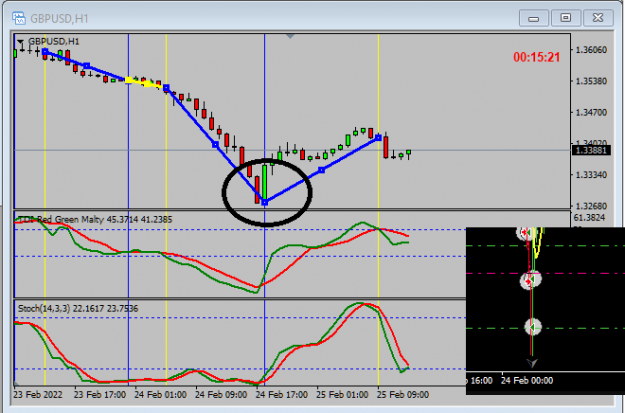Click the gray chart shift triangle marker
Screen dimensions: 625x413
[290, 36]
